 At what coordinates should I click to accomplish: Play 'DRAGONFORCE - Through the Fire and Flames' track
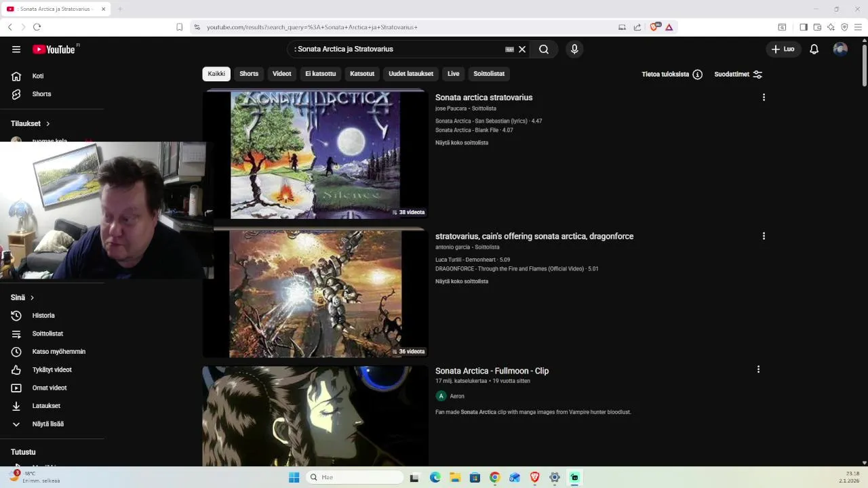[517, 269]
